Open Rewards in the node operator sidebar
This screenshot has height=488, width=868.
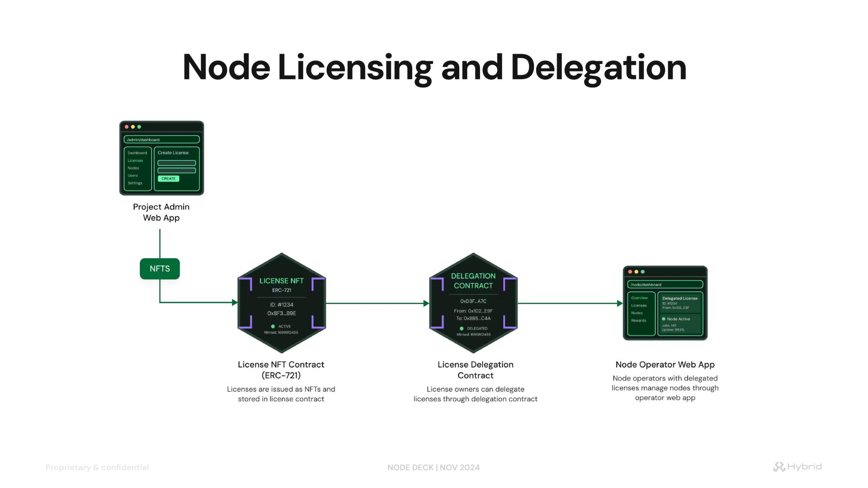(x=639, y=320)
